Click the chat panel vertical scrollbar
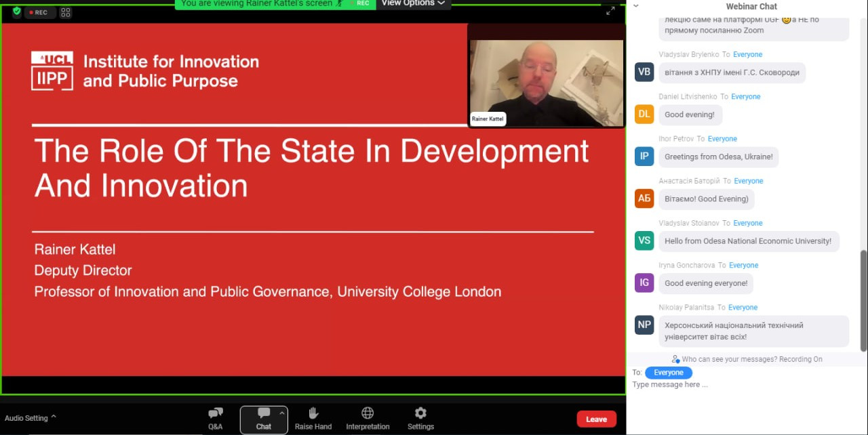This screenshot has width=868, height=435. 863,300
